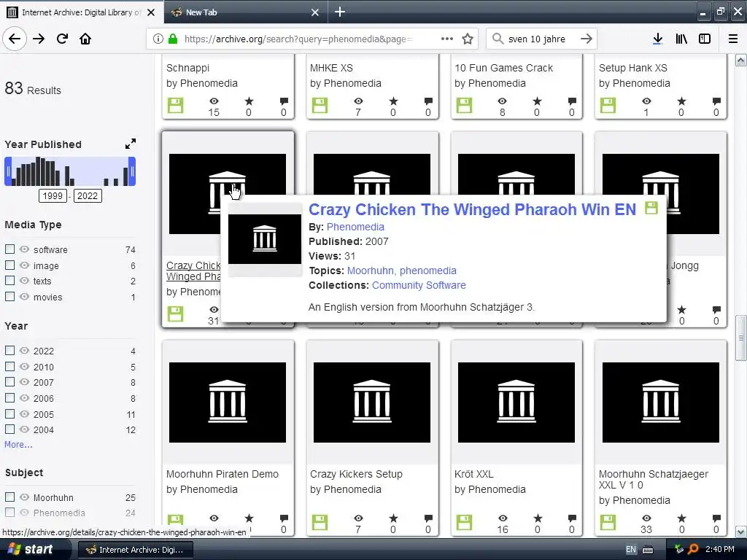This screenshot has width=747, height=560.
Task: Click the scrollbar down arrow
Action: click(741, 532)
